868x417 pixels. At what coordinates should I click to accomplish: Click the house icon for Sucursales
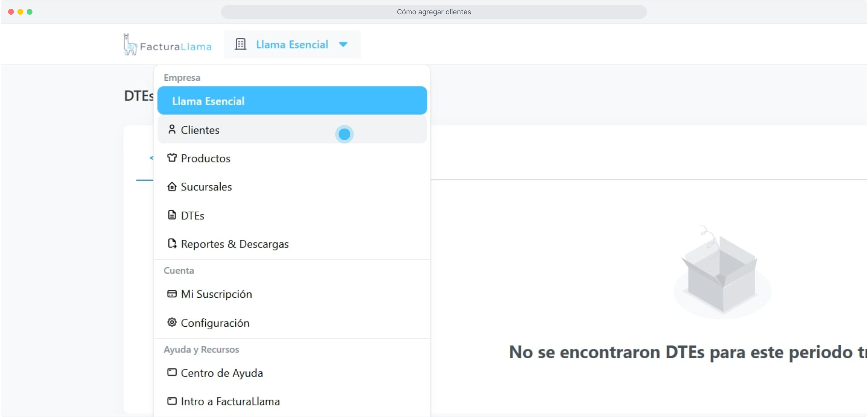172,186
